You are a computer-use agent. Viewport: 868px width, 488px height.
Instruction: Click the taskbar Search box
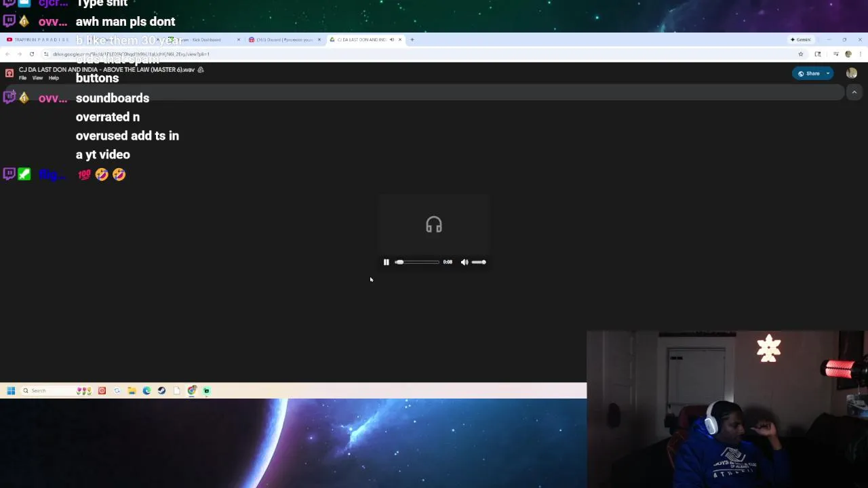[57, 390]
